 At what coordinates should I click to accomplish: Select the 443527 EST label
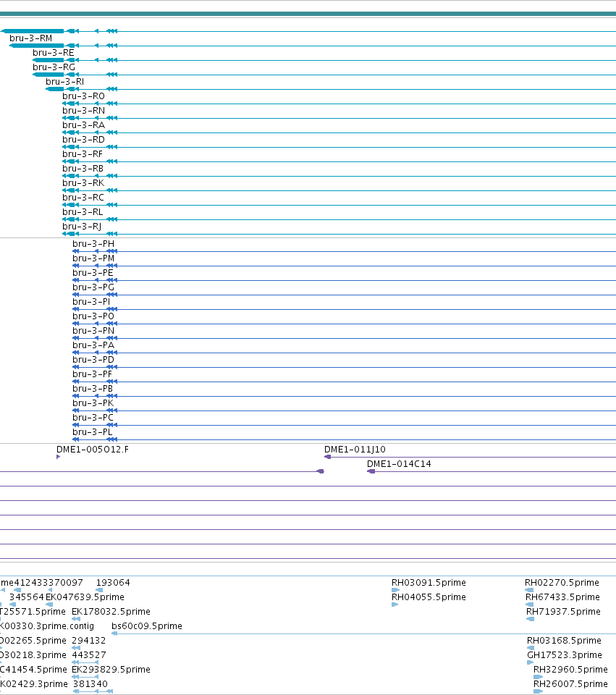pyautogui.click(x=89, y=655)
